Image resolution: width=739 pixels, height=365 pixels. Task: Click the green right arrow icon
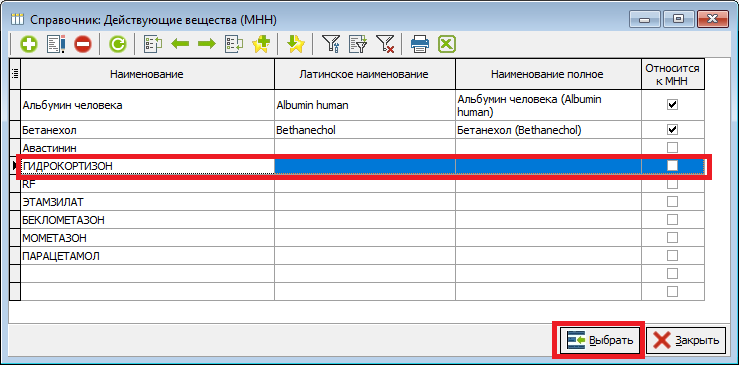(206, 45)
